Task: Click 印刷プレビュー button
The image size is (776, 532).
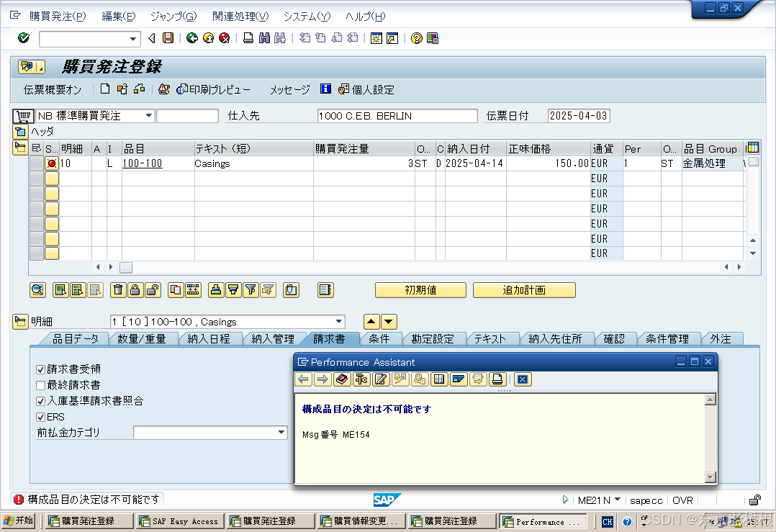Action: [213, 89]
